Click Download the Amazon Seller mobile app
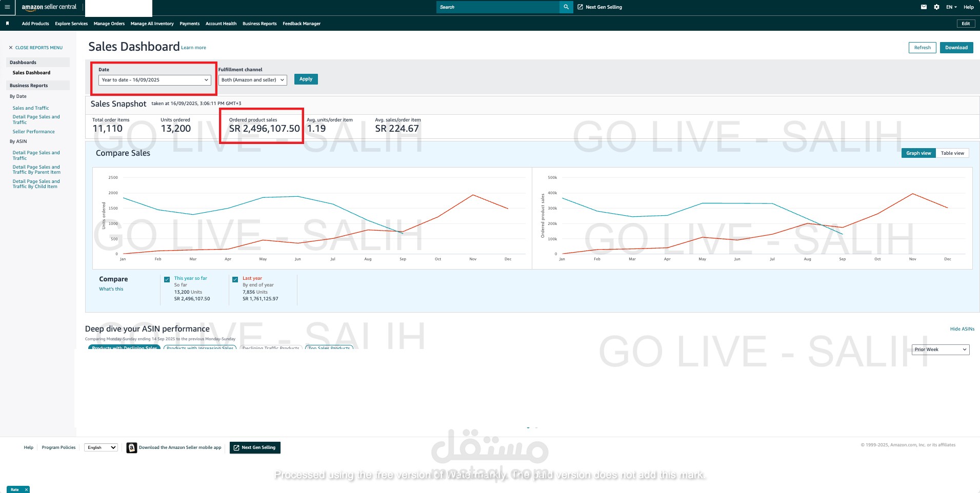The width and height of the screenshot is (980, 493). (x=180, y=447)
